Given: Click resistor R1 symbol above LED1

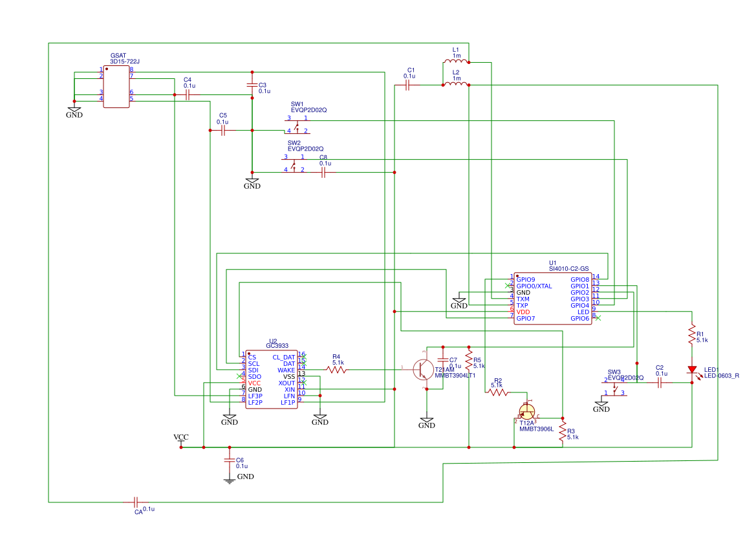Looking at the screenshot, I should 692,334.
